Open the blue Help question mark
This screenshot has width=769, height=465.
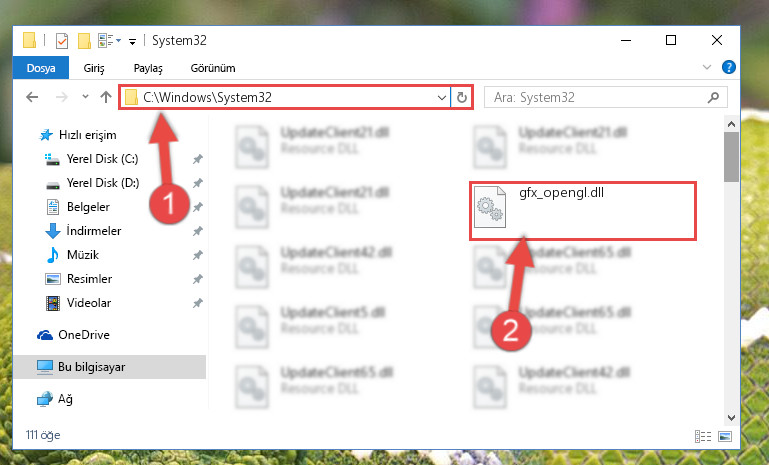[x=728, y=67]
